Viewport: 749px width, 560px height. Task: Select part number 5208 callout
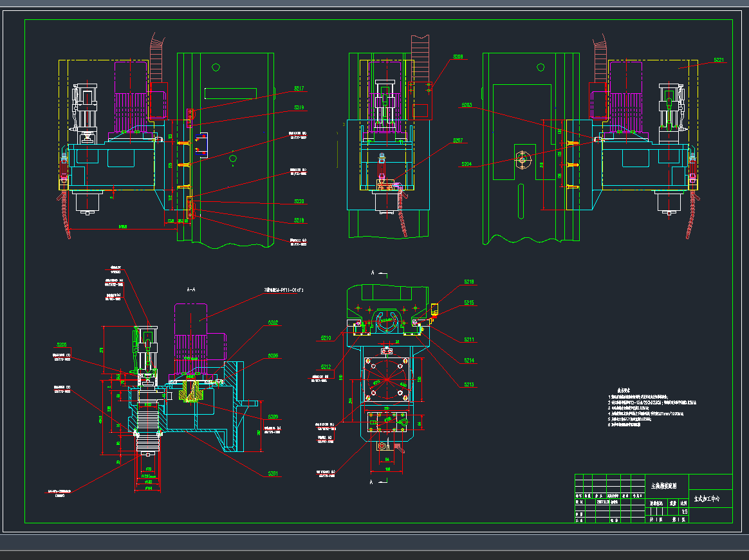(458, 57)
